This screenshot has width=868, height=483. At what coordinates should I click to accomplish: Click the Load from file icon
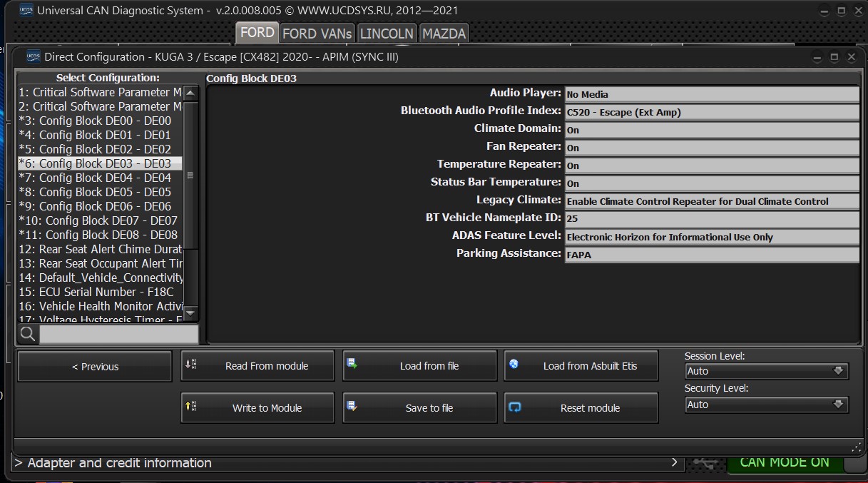tap(352, 365)
